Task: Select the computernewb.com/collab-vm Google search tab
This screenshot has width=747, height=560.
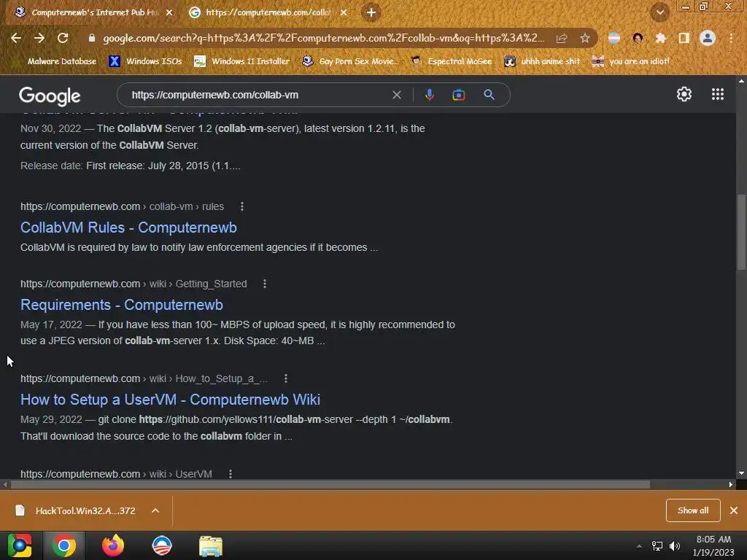Action: tap(268, 12)
